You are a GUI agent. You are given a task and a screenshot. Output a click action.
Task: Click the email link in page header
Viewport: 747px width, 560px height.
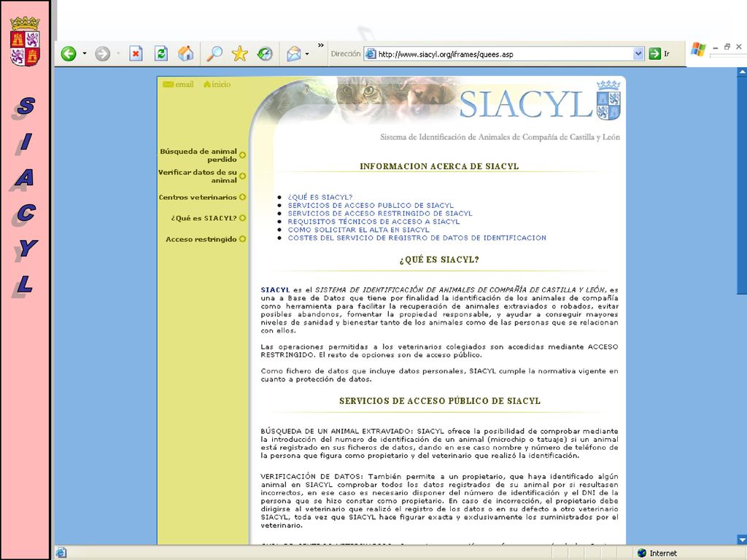click(178, 85)
